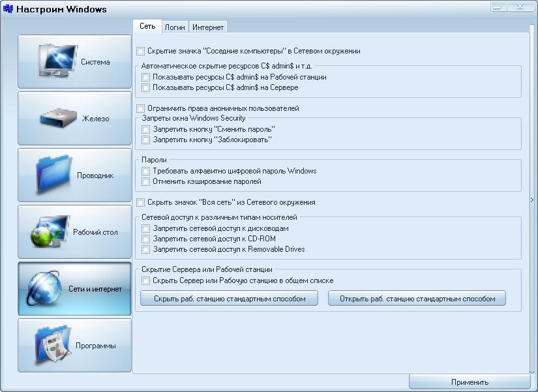
Task: Enable showing C$ admin$ on Сервере
Action: click(145, 87)
